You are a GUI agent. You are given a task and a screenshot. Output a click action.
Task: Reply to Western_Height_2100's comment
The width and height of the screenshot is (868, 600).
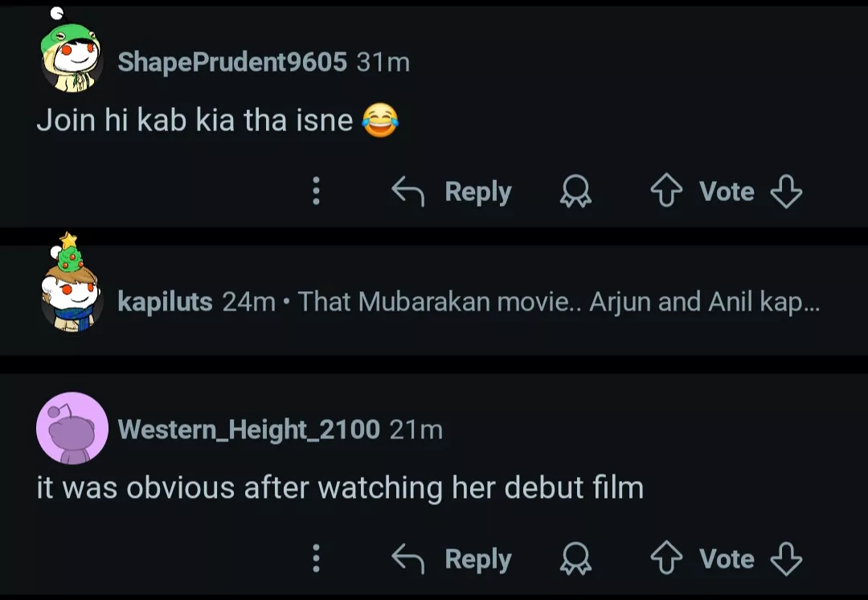click(452, 558)
